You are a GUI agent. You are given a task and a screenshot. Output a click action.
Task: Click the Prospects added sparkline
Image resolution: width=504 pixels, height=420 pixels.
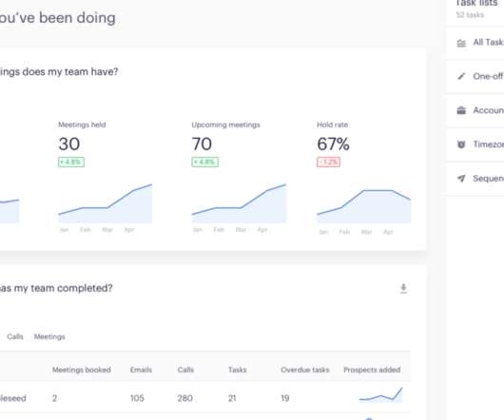tap(381, 395)
